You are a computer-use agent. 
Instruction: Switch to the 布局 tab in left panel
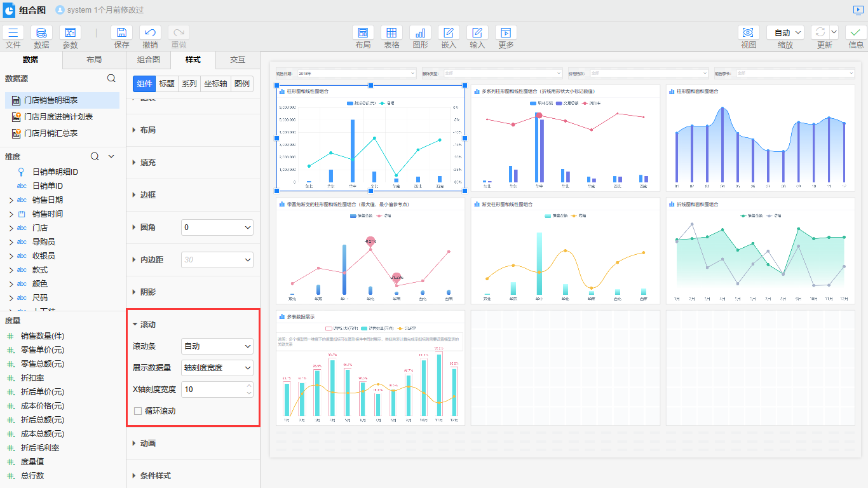coord(94,60)
